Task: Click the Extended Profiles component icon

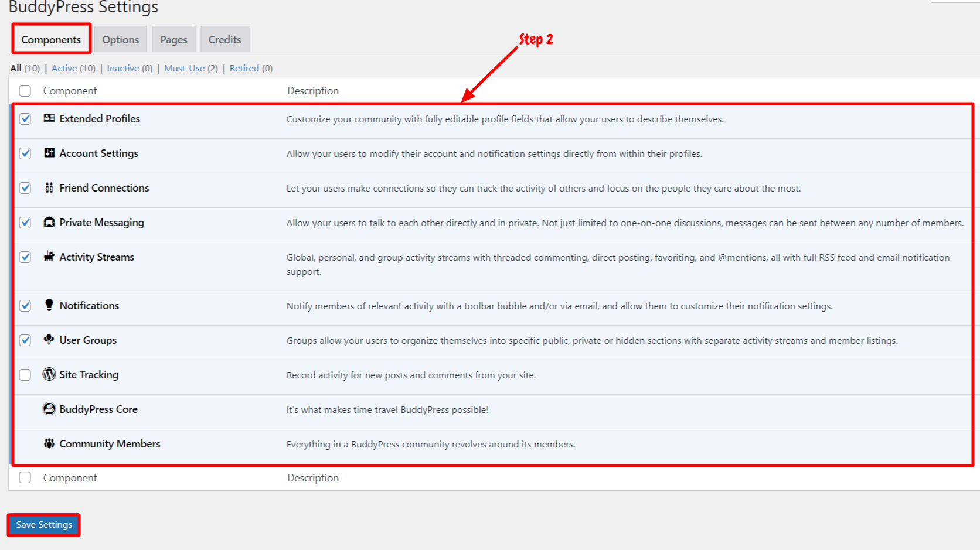Action: (49, 118)
